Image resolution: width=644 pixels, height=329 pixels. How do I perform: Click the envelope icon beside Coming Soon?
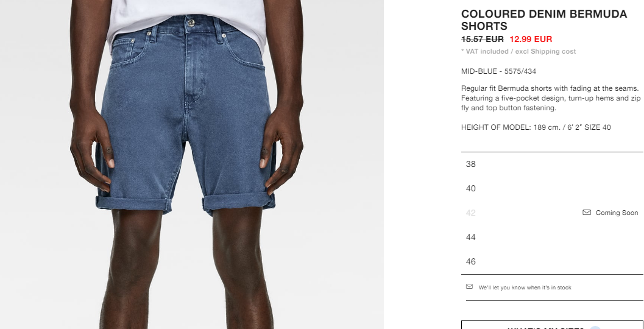coord(587,213)
